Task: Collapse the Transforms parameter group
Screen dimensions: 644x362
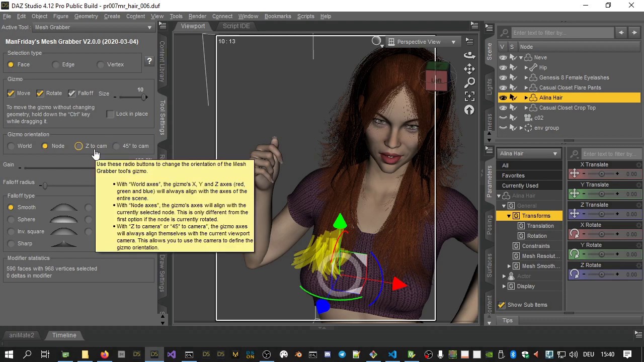Action: (x=509, y=216)
